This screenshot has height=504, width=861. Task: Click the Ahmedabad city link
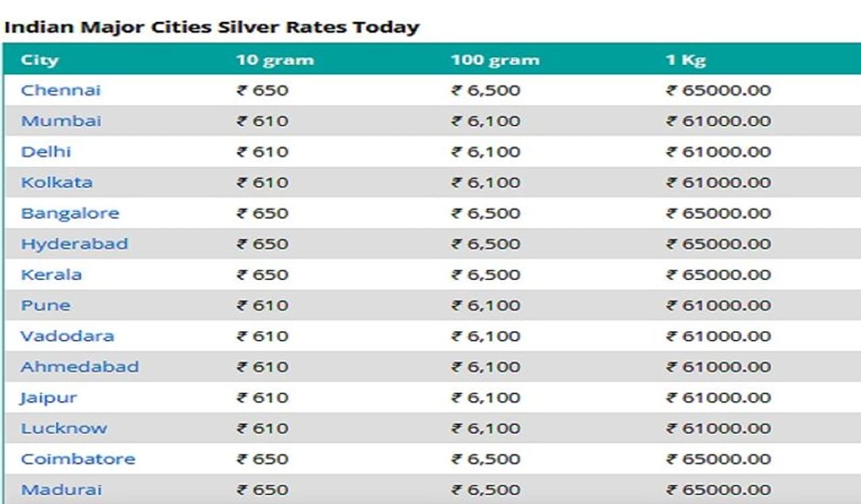[x=79, y=367]
